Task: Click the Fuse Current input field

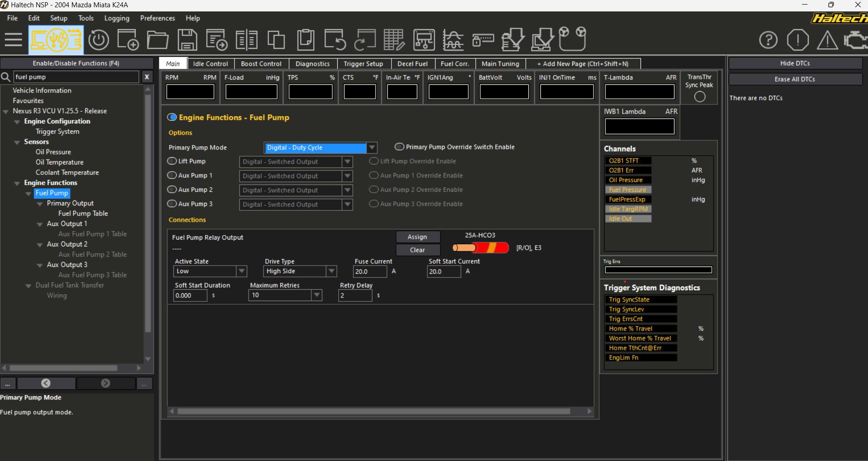Action: [x=370, y=271]
